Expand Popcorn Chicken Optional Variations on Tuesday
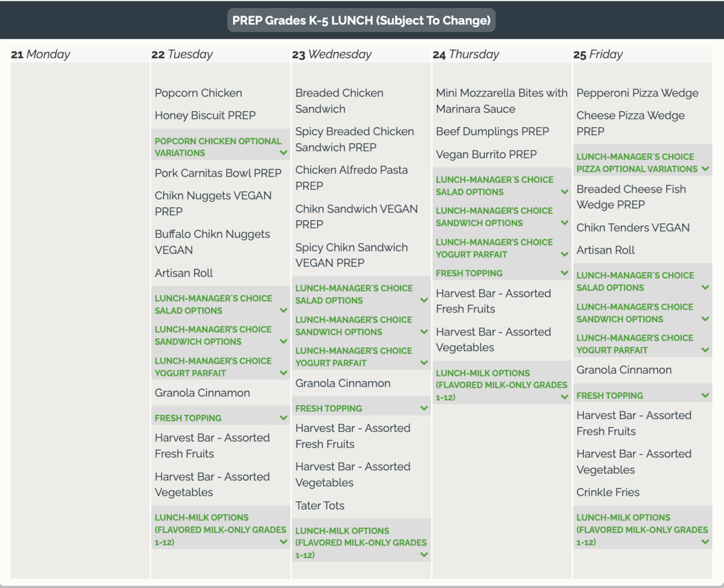The height and width of the screenshot is (588, 724). click(x=220, y=147)
